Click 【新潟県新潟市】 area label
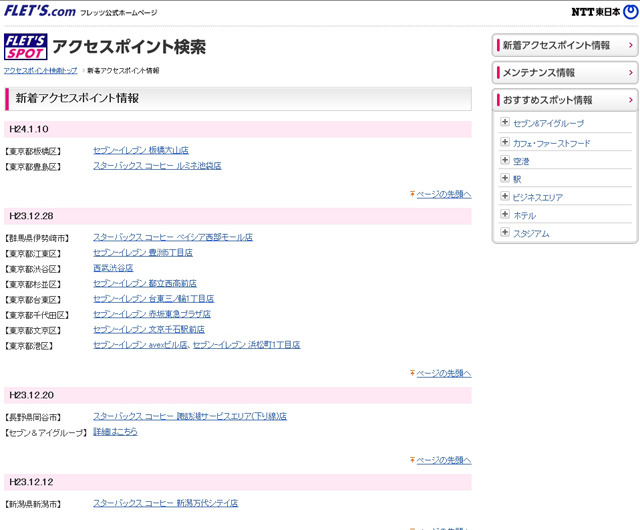 click(x=33, y=505)
